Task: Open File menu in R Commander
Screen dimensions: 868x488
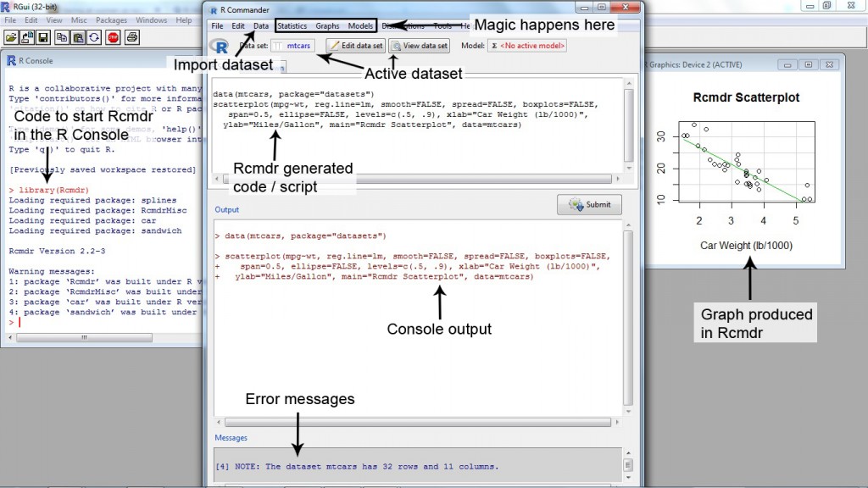Action: coord(218,26)
